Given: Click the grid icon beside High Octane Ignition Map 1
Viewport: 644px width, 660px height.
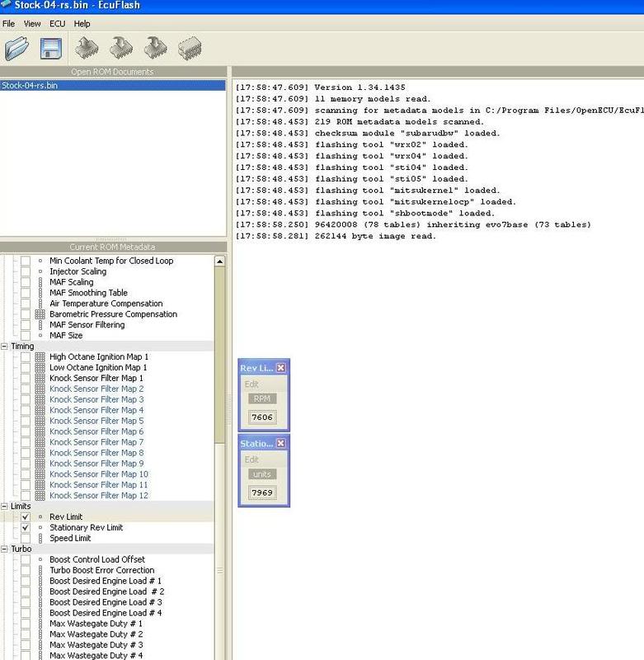Looking at the screenshot, I should tap(40, 356).
